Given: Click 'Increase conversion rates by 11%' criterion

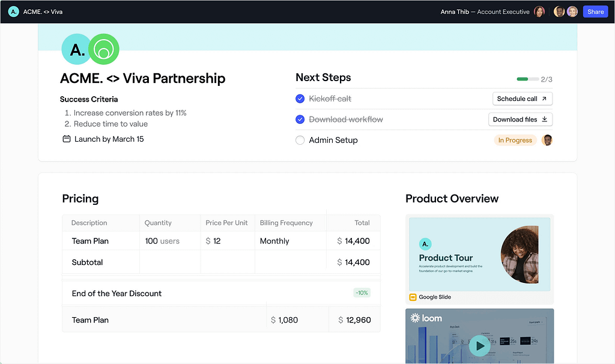Looking at the screenshot, I should pyautogui.click(x=130, y=113).
